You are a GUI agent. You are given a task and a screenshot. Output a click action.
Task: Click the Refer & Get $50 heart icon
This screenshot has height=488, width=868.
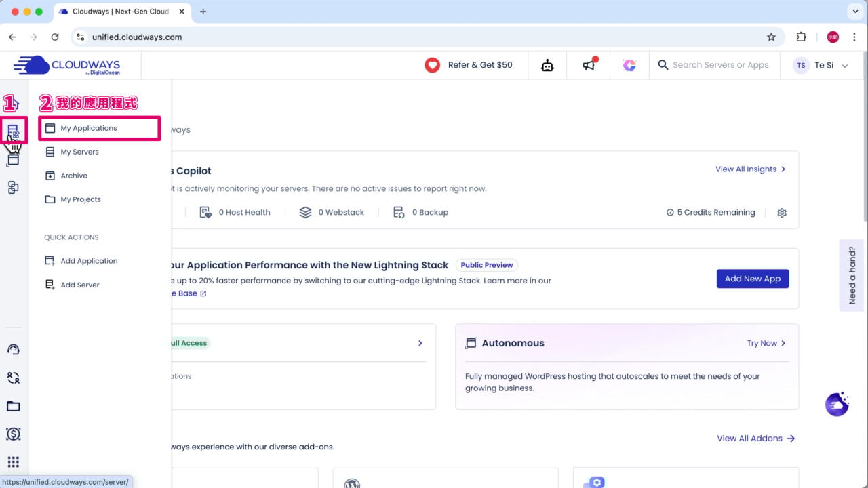point(432,65)
